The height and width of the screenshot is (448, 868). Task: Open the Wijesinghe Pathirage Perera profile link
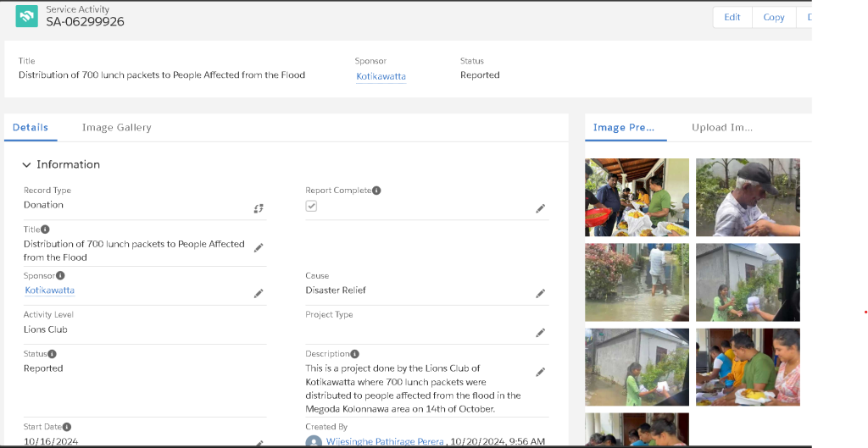click(385, 442)
